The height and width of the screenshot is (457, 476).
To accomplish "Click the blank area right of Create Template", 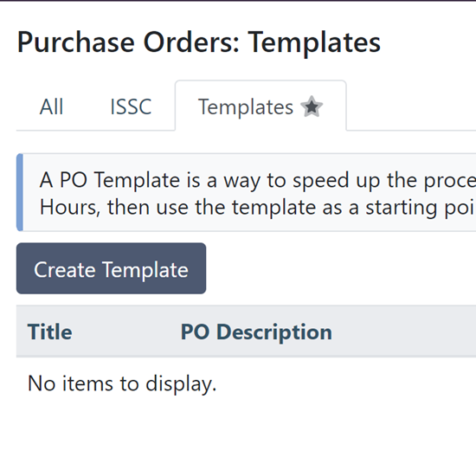I will [340, 268].
